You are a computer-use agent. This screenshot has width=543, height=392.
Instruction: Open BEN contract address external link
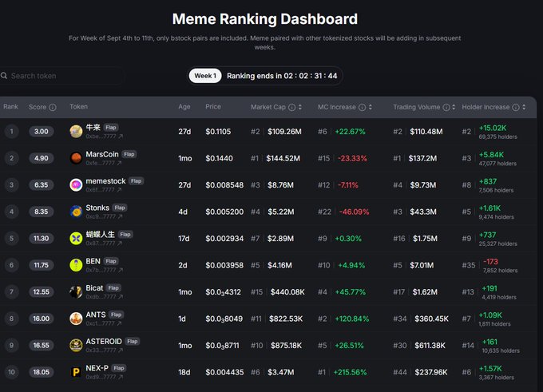point(120,270)
